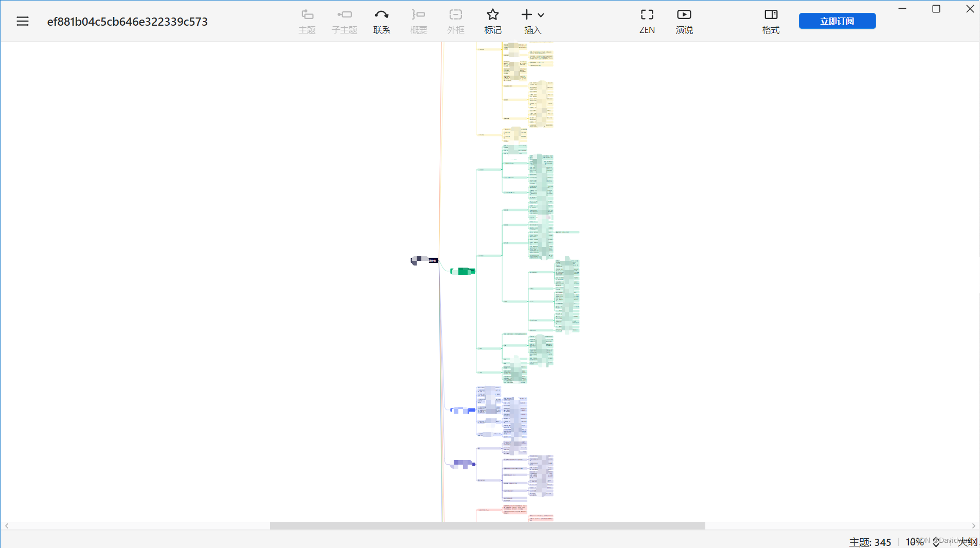This screenshot has width=980, height=548.
Task: Click the 主题 (Topic) toolbar icon
Action: (307, 22)
